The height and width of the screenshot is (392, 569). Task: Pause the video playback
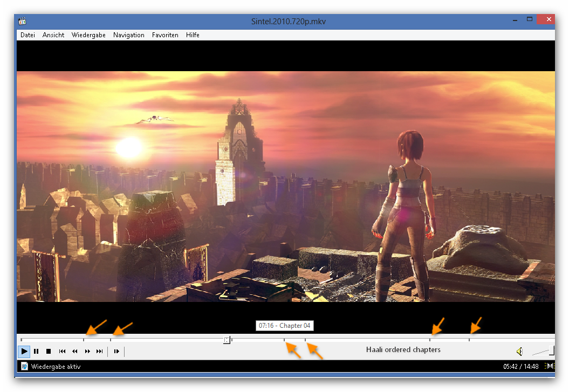click(36, 352)
